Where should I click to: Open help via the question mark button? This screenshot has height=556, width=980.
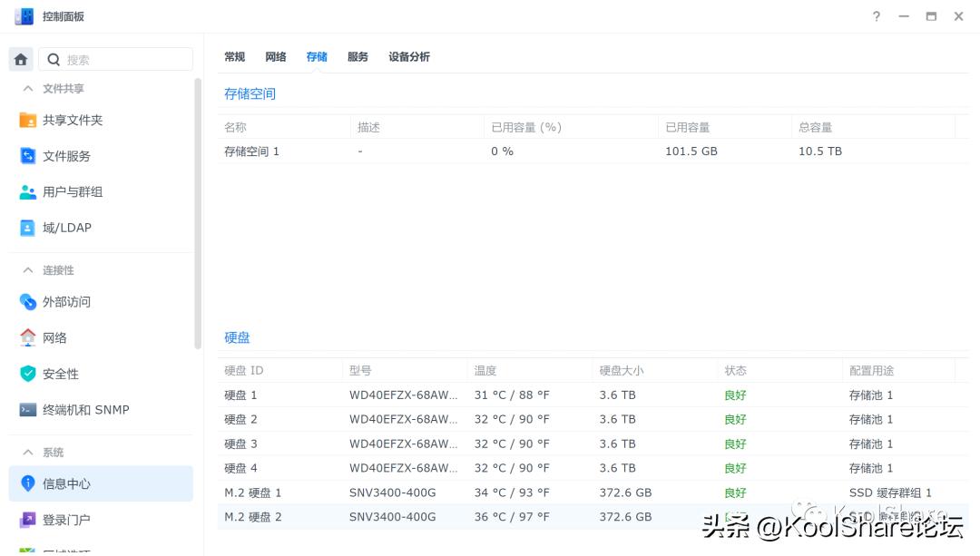pos(876,16)
